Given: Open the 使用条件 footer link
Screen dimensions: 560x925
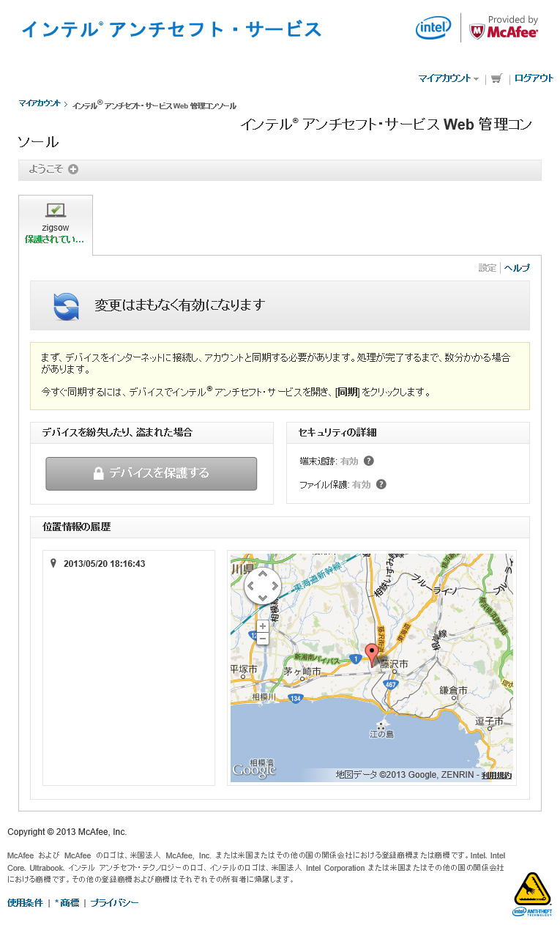Looking at the screenshot, I should pos(25,903).
